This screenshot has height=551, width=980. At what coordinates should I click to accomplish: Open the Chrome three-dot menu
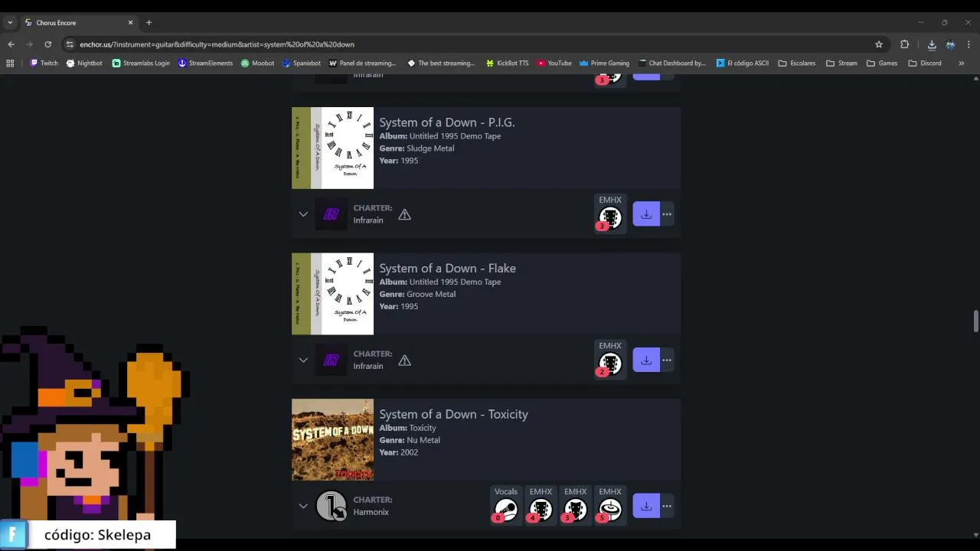(x=969, y=44)
